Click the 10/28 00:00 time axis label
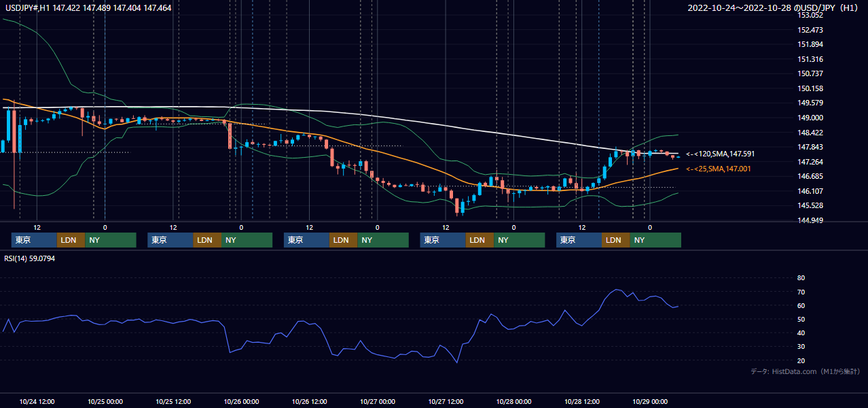 click(514, 401)
